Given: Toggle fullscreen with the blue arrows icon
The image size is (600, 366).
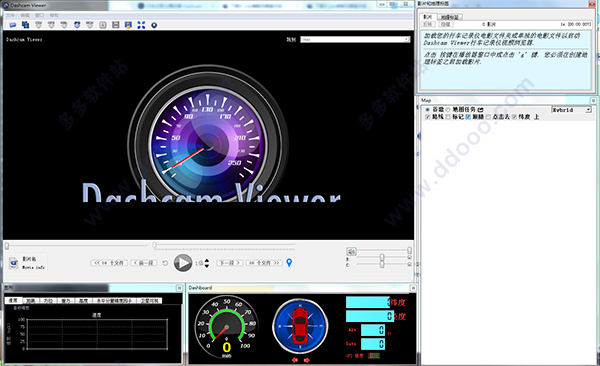Looking at the screenshot, I should coord(141,25).
